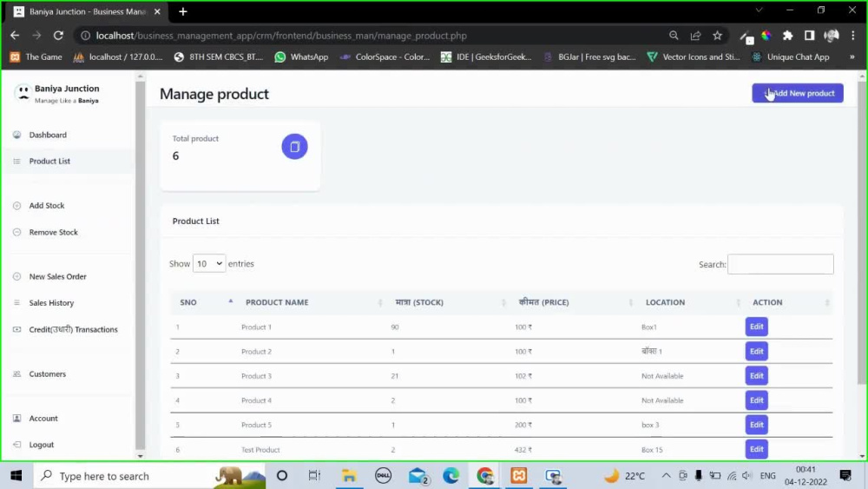Edit Product 5 row

click(756, 425)
